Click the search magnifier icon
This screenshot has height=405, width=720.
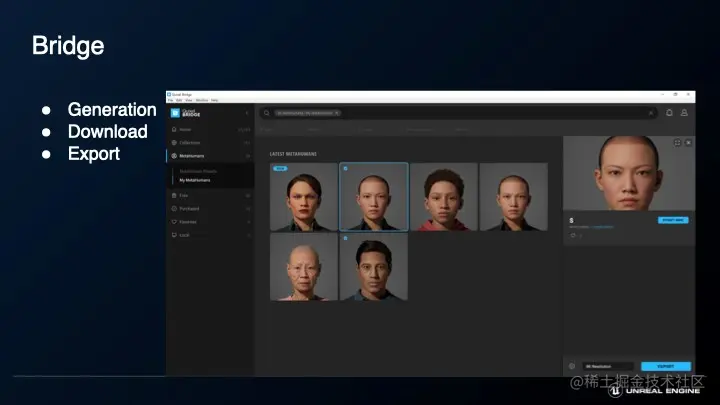(266, 113)
